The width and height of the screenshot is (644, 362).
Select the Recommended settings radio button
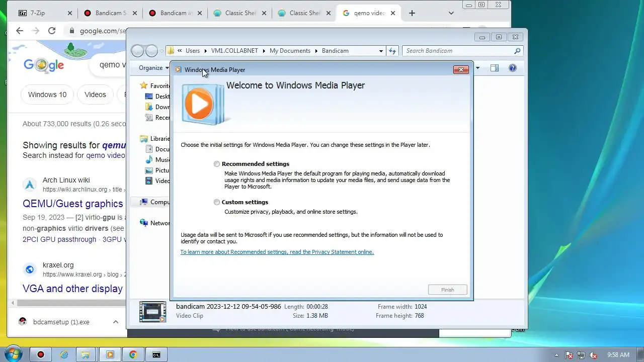pyautogui.click(x=217, y=164)
